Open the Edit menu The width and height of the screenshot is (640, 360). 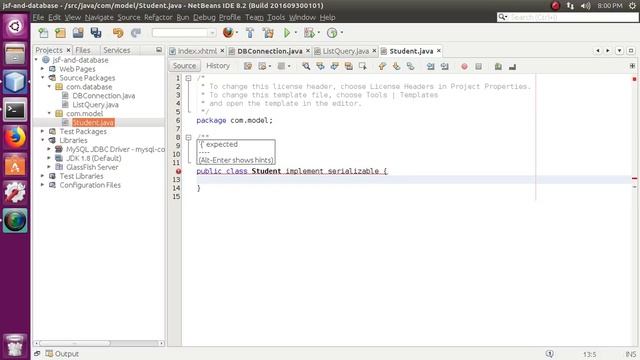pyautogui.click(x=54, y=17)
